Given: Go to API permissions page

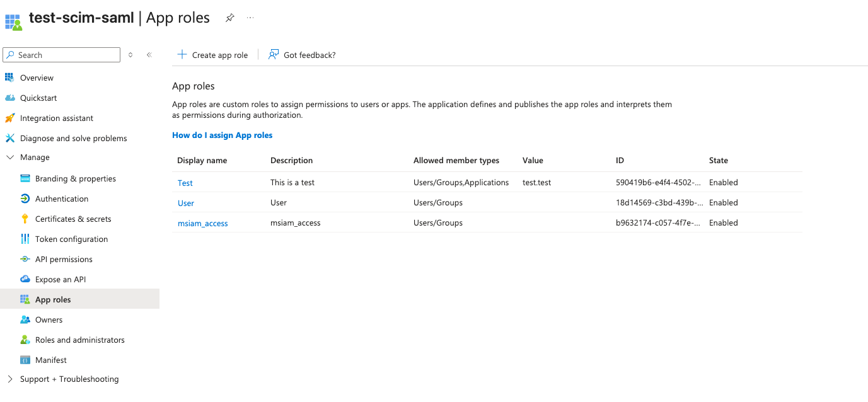Looking at the screenshot, I should [x=64, y=259].
